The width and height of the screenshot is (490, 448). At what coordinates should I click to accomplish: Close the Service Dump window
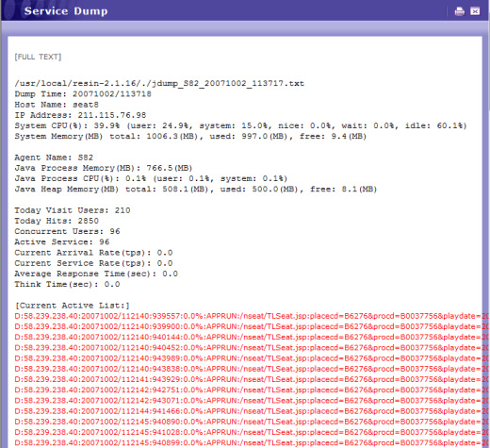(475, 11)
